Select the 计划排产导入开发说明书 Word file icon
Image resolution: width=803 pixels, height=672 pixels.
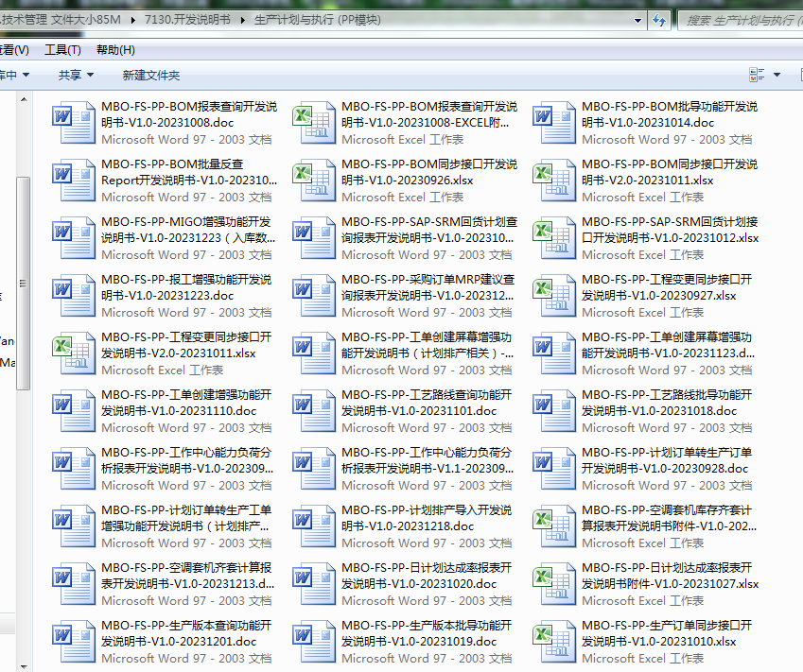314,526
